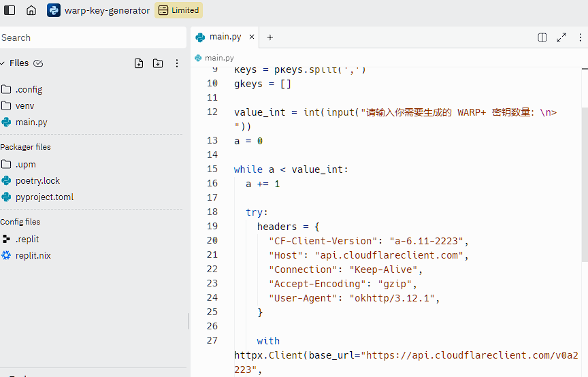588x377 pixels.
Task: Maximize the editor pane with expand icon
Action: point(561,37)
